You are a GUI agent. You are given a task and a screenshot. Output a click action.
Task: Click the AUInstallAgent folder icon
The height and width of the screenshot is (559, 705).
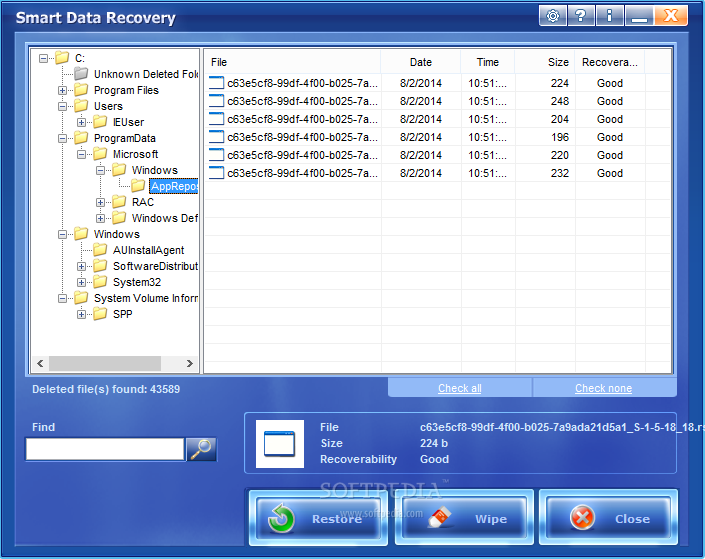100,250
